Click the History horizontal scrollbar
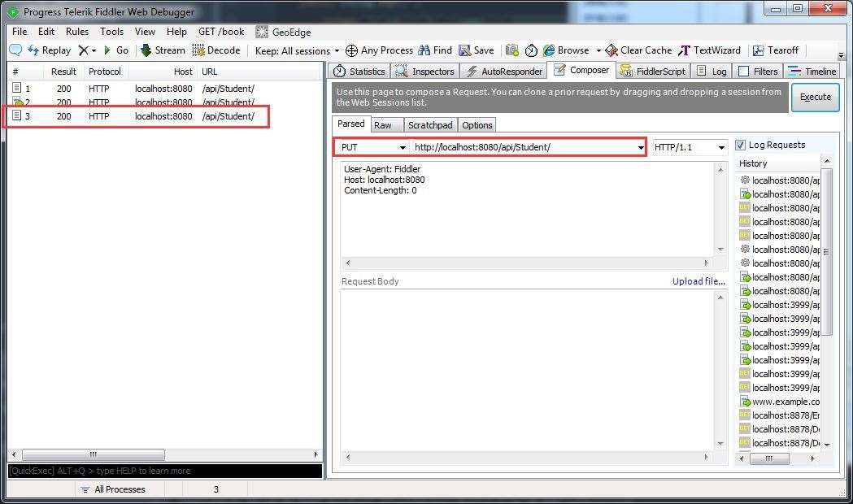 click(777, 458)
